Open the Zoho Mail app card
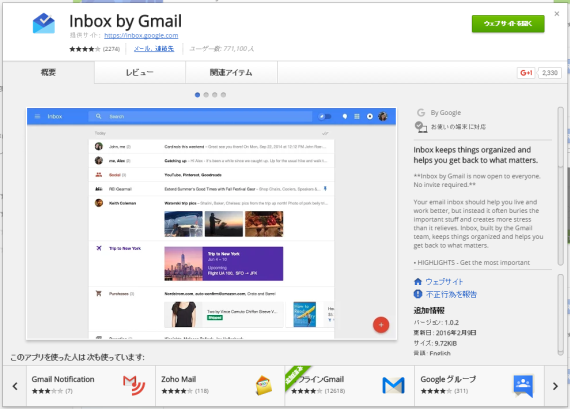The height and width of the screenshot is (409, 570). [220, 386]
